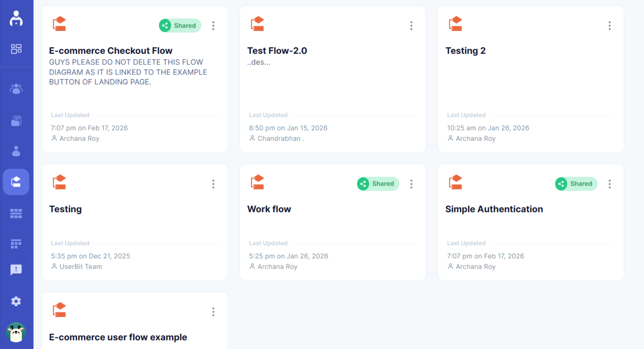
Task: Open the settings gear in sidebar
Action: click(x=16, y=301)
